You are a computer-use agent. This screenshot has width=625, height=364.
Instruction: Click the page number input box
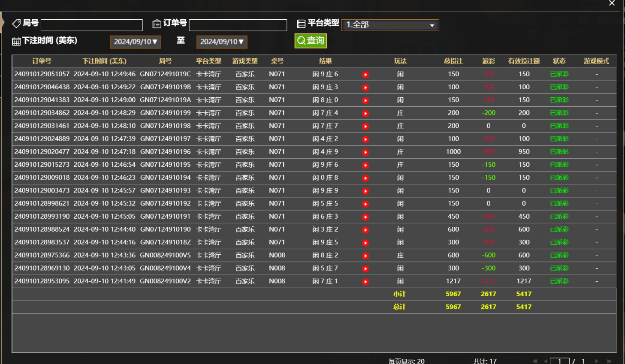point(559,361)
